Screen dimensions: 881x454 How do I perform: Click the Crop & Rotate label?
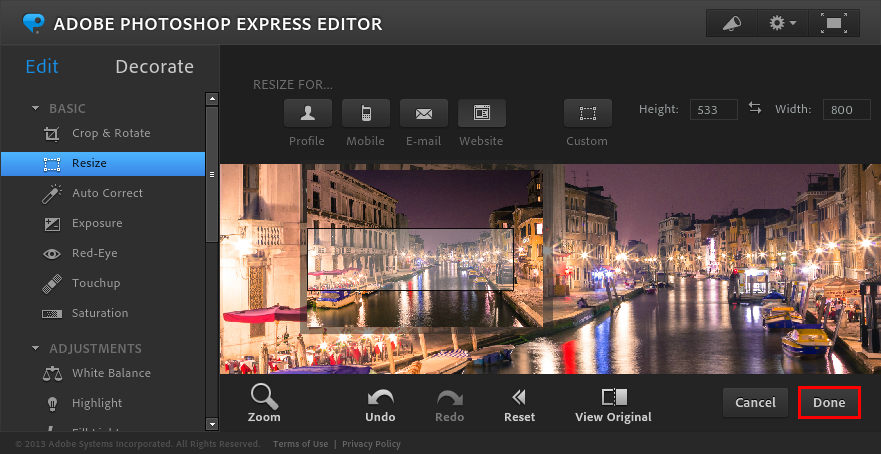coord(111,133)
